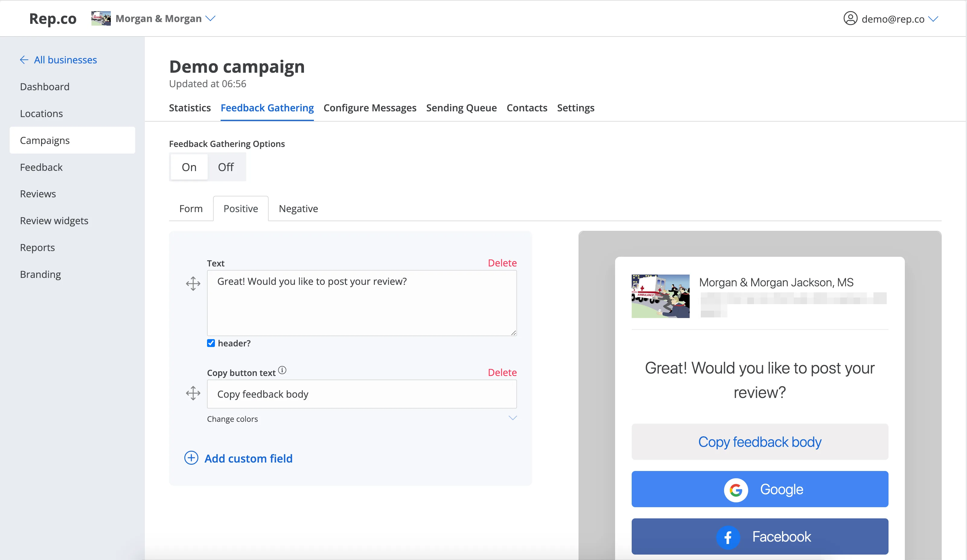Screen dimensions: 967x560
Task: Click the back arrow next to All businesses
Action: click(x=24, y=60)
